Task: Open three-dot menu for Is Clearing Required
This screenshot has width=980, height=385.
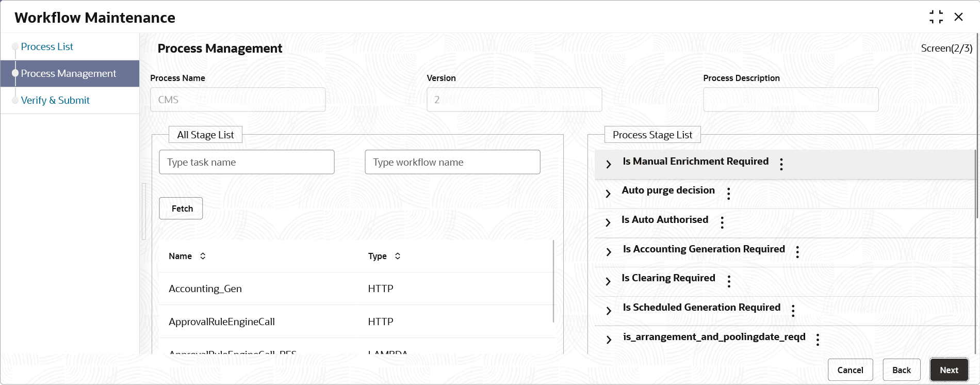Action: (729, 281)
